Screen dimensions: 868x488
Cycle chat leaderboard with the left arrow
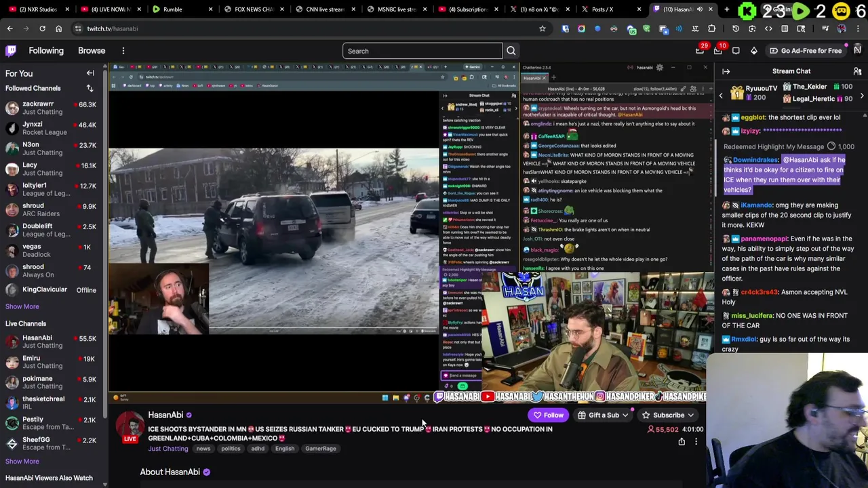coord(721,96)
